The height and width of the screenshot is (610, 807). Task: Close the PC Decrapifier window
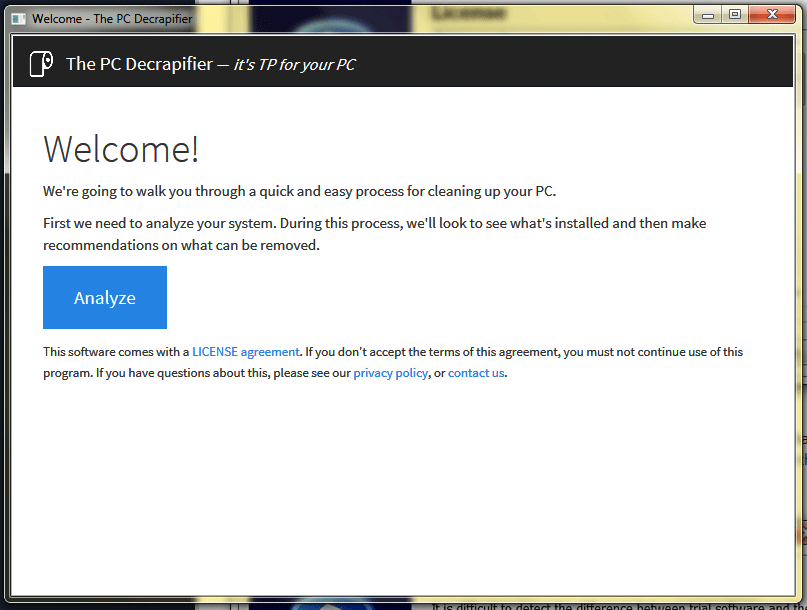click(x=772, y=15)
